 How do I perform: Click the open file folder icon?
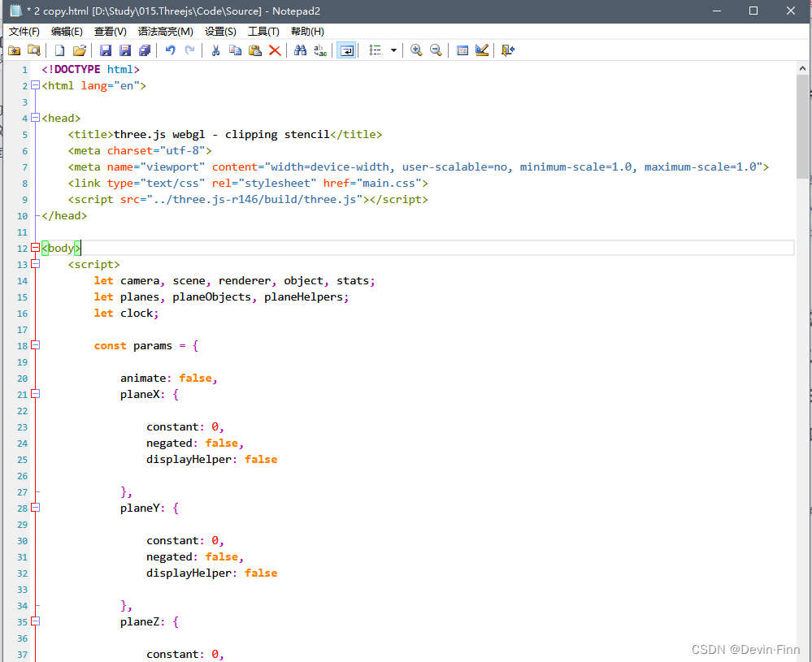(x=79, y=50)
